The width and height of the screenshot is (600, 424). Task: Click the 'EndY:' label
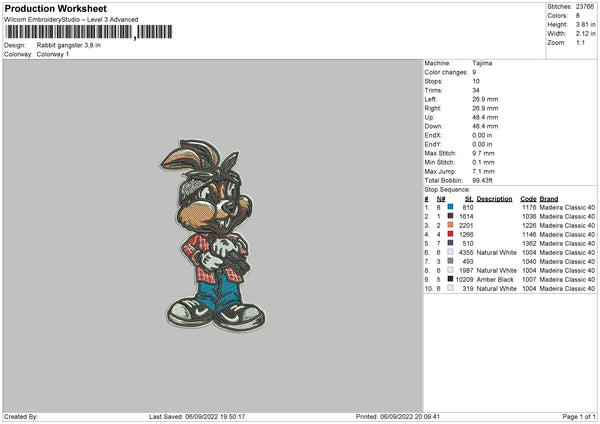pyautogui.click(x=433, y=144)
